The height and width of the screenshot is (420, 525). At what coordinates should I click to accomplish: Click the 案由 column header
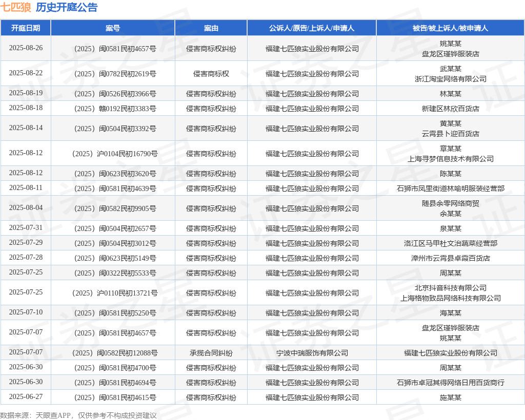pyautogui.click(x=211, y=28)
